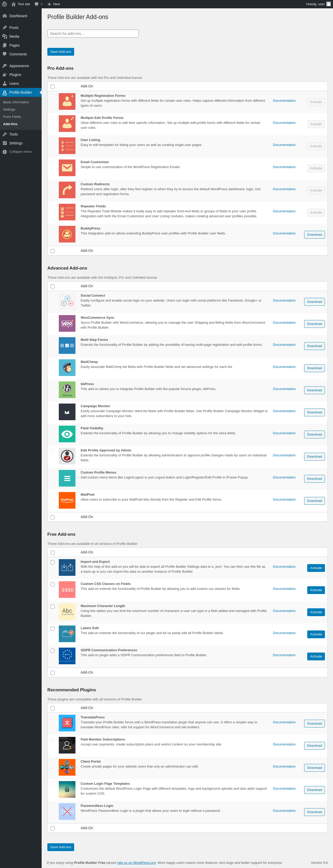The width and height of the screenshot is (333, 868).
Task: Click the bbPress add-on icon
Action: pos(67,390)
